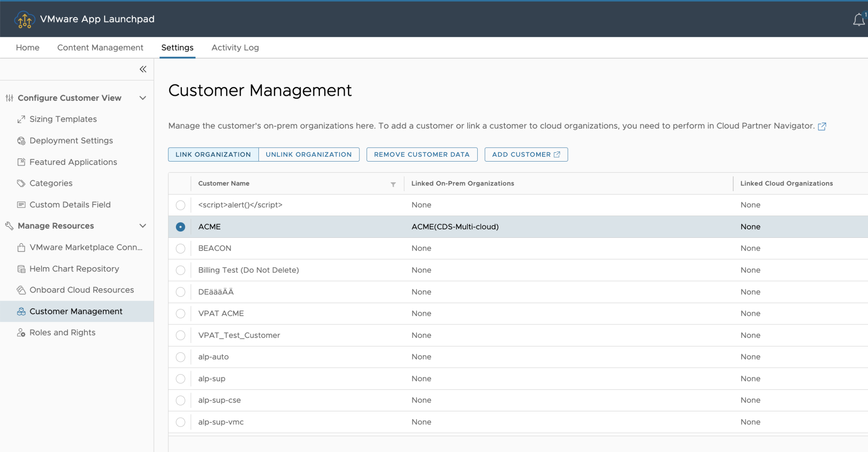Click the Helm Chart Repository icon
Screen dimensions: 868x452
(21, 268)
